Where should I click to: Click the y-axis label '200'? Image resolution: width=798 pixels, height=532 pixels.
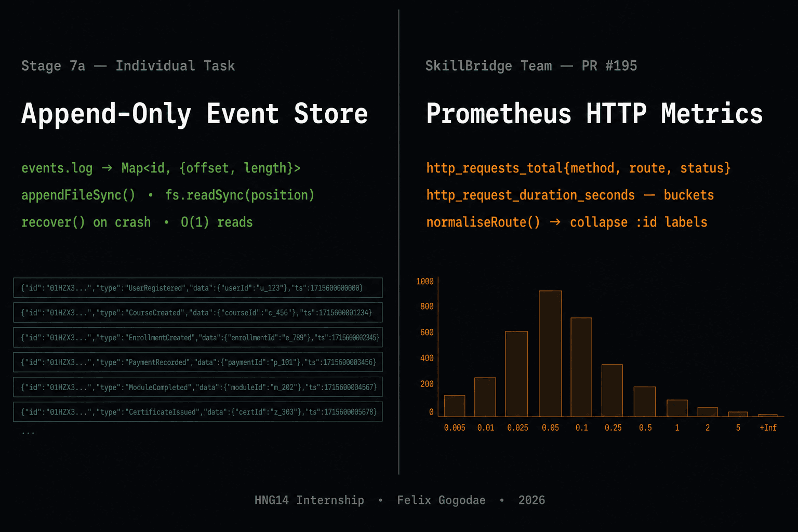coord(427,384)
